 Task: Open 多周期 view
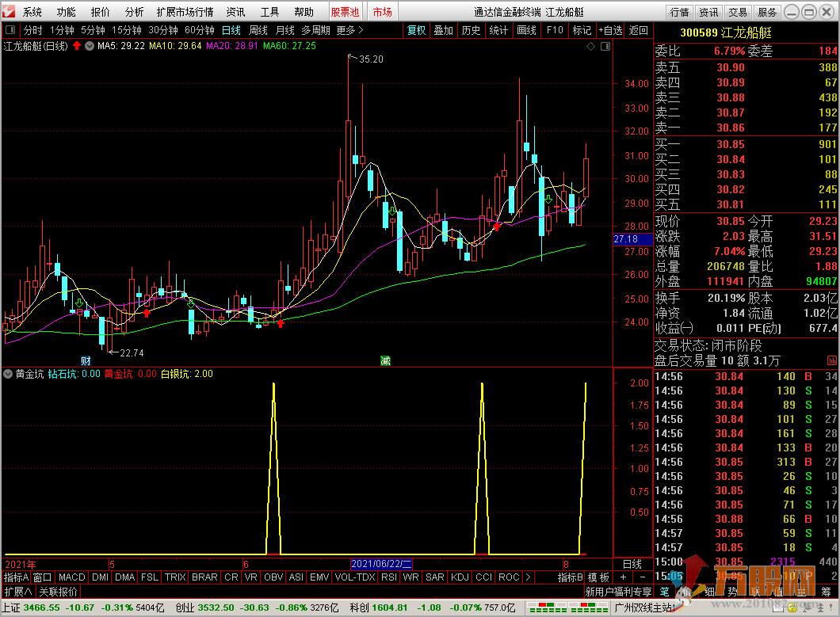(315, 30)
